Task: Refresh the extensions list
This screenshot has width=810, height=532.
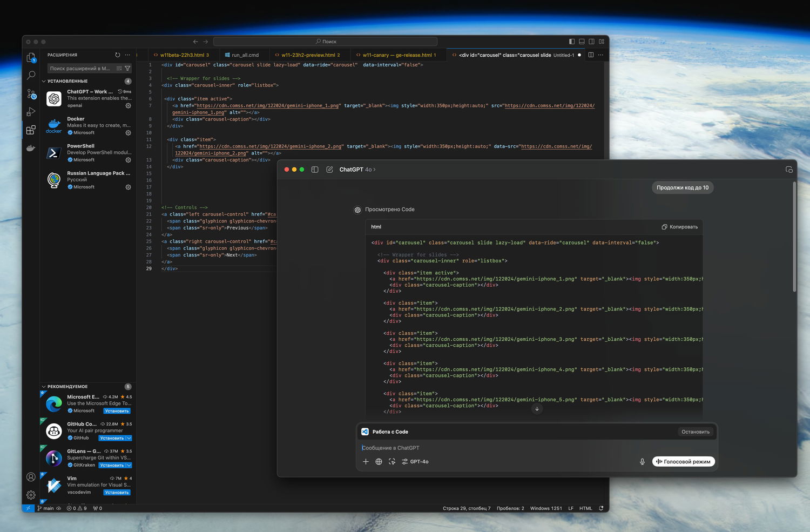Action: click(118, 55)
